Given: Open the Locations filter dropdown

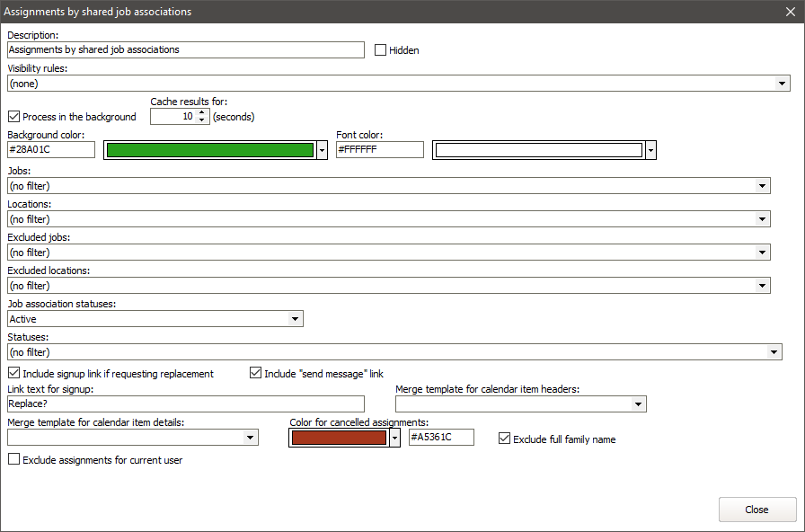Looking at the screenshot, I should [x=762, y=219].
